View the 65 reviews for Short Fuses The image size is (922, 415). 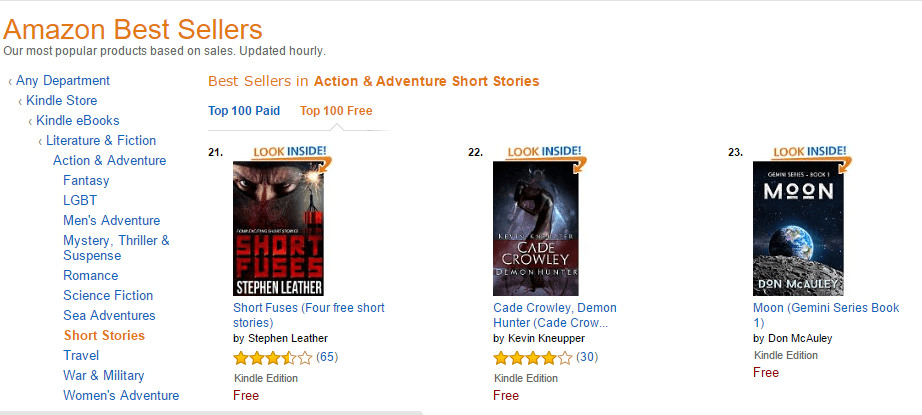tap(327, 357)
